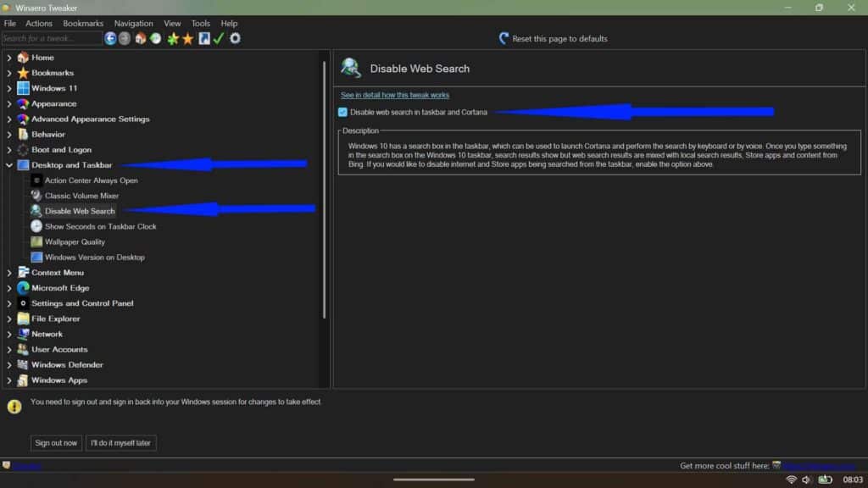Select the Home icon in the toolbar
Image resolution: width=868 pixels, height=488 pixels.
(x=141, y=38)
